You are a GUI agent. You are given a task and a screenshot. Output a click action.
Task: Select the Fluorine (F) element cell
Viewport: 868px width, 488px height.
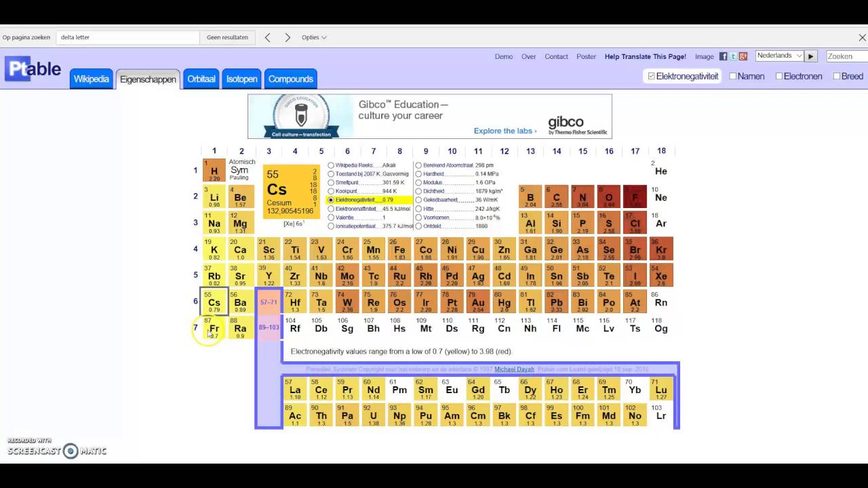[635, 197]
